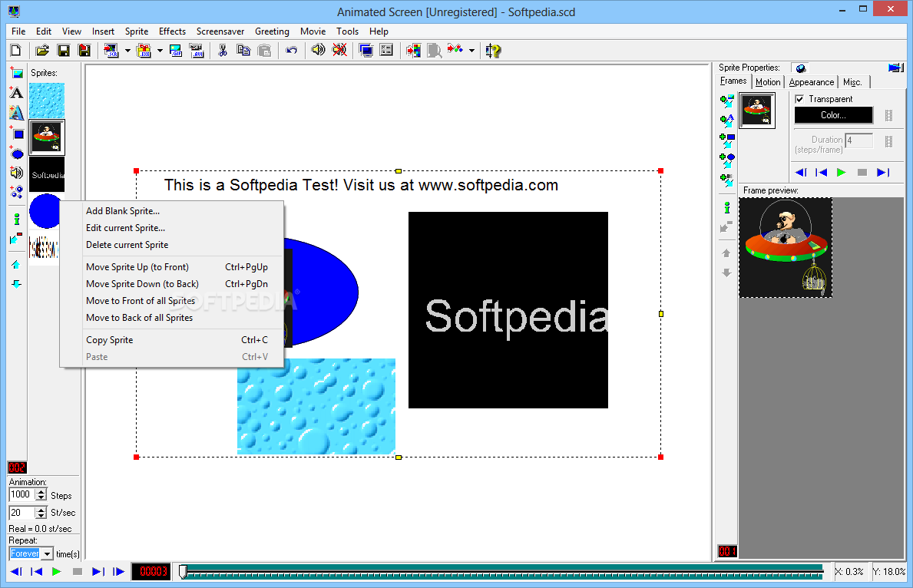Export animation as AVI movie
The width and height of the screenshot is (913, 588).
point(197,51)
